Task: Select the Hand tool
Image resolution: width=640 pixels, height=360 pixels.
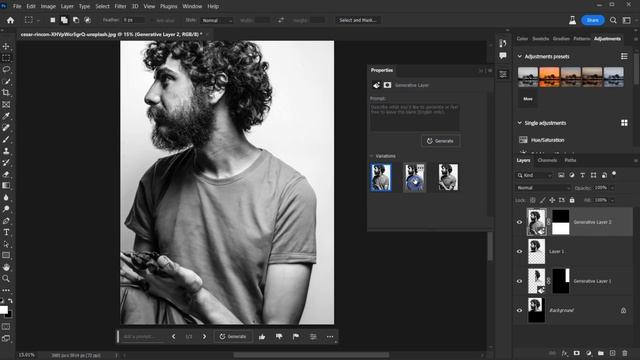Action: (x=6, y=267)
